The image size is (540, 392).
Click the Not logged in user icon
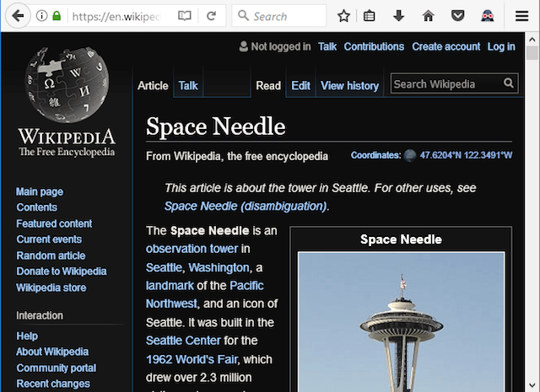click(244, 46)
